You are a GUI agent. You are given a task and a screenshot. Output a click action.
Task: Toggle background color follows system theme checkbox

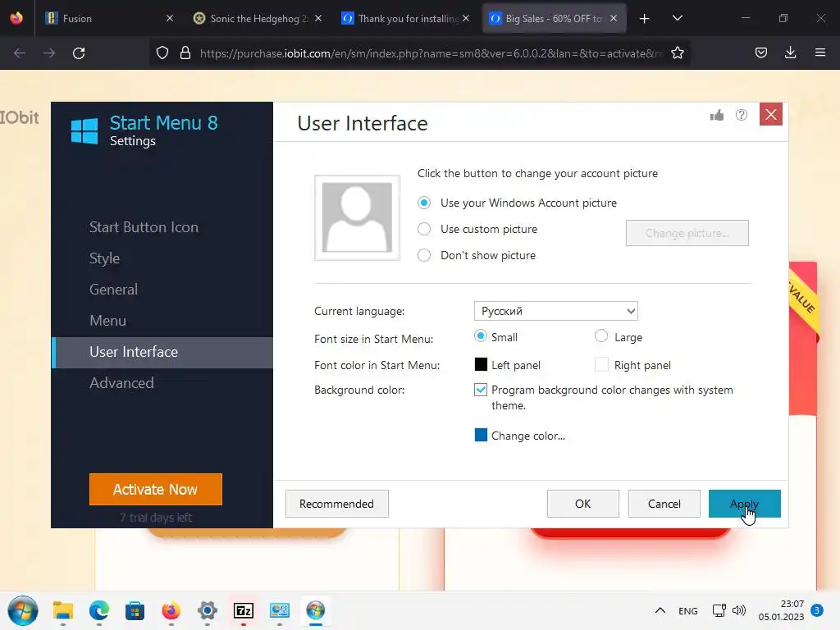click(x=481, y=390)
